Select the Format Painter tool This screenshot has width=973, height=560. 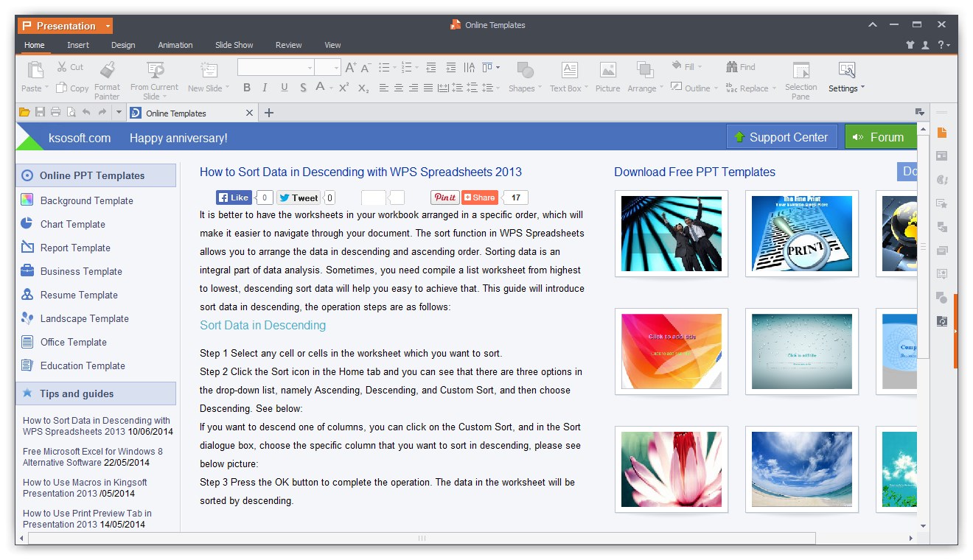click(107, 77)
